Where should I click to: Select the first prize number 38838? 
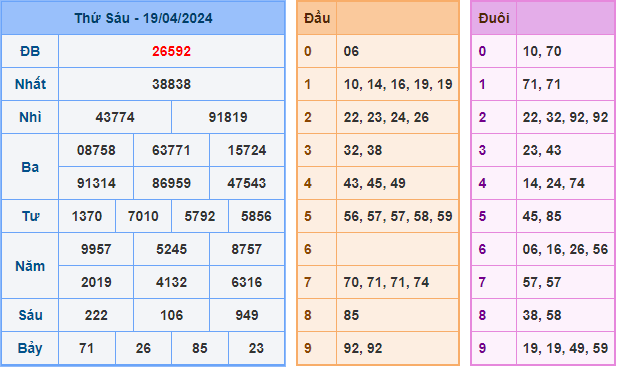(172, 84)
